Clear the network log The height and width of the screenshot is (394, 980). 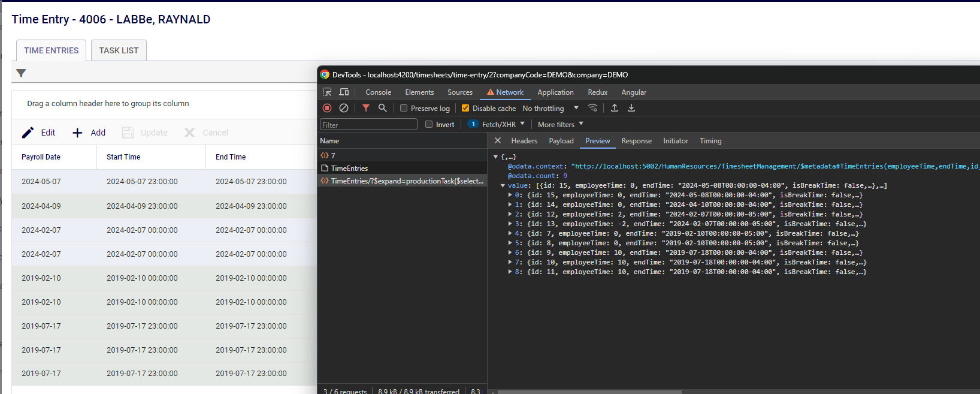click(344, 108)
